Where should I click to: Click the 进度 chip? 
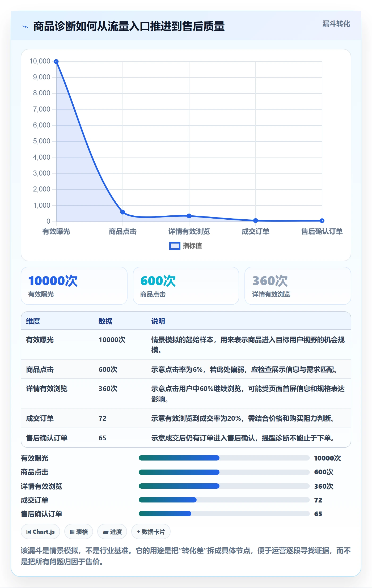click(112, 532)
